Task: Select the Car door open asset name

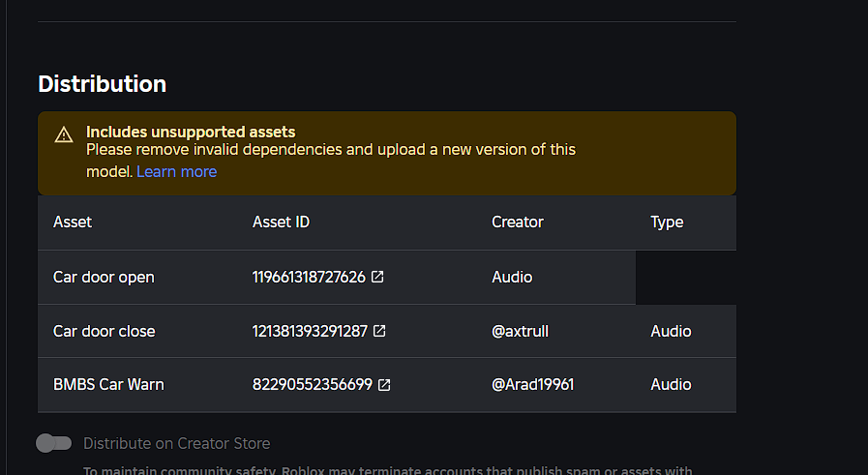Action: coord(104,278)
